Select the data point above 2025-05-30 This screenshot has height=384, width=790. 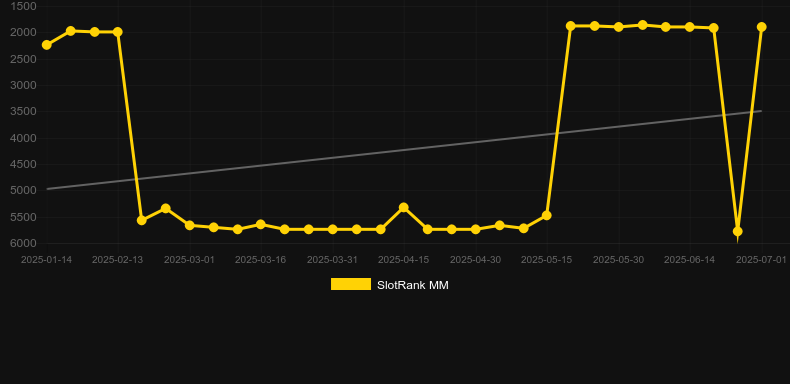619,27
